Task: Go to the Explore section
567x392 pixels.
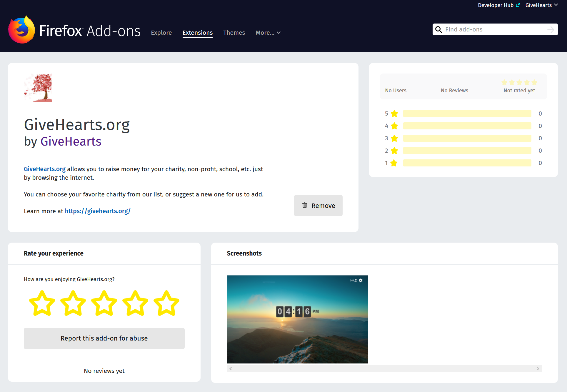Action: tap(161, 33)
